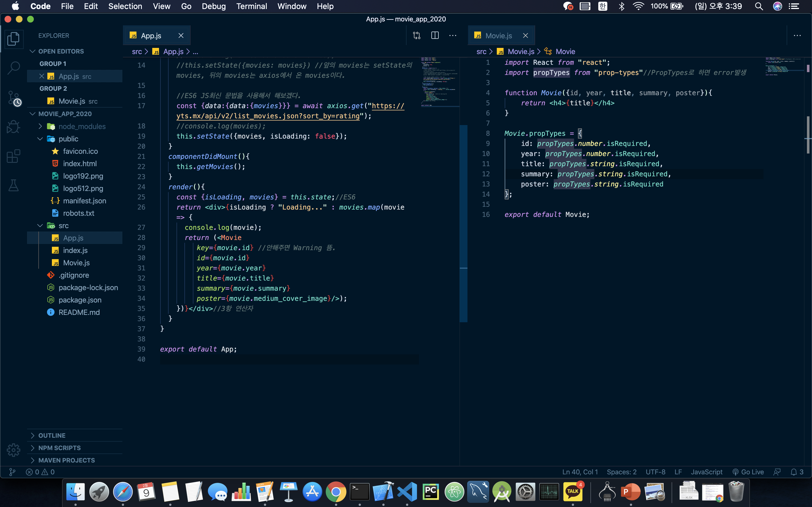
Task: Open index.js in the file explorer
Action: pos(75,250)
